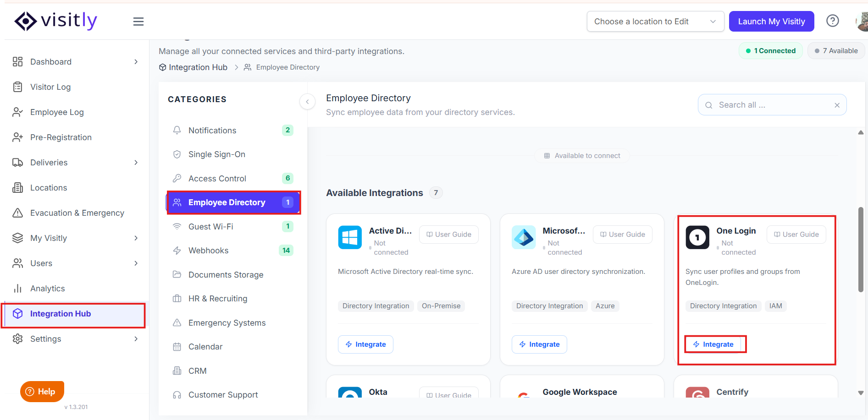
Task: Click the Employee Log person icon
Action: (17, 112)
